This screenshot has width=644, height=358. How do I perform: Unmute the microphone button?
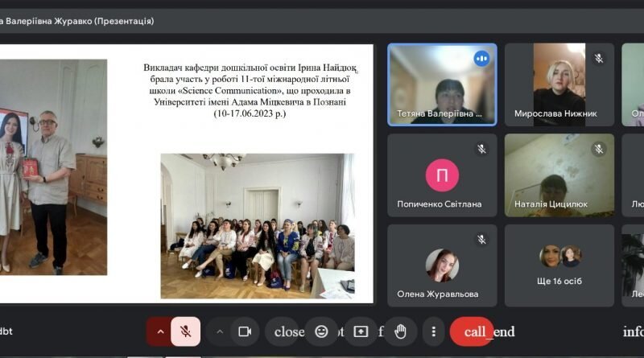[x=186, y=331]
